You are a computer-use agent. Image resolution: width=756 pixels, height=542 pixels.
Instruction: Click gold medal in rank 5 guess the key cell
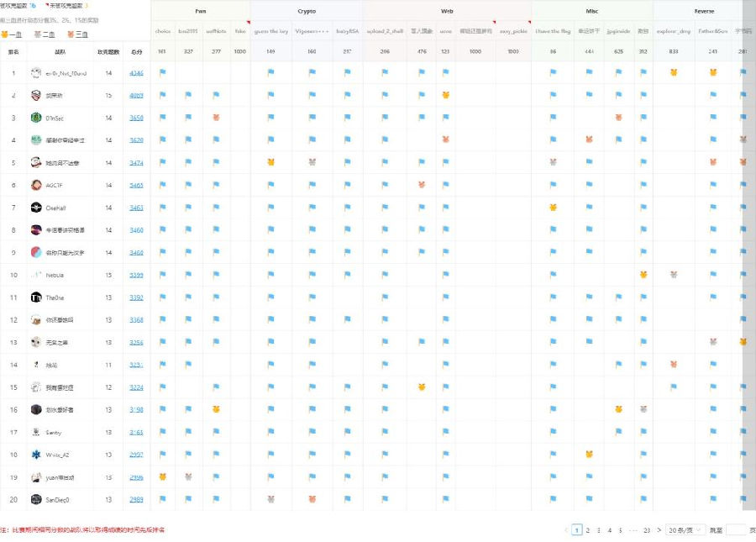[x=271, y=162]
